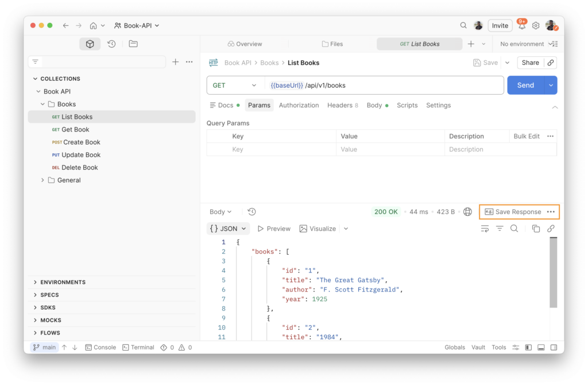
Task: Collapse the request pane chevron
Action: coord(555,107)
